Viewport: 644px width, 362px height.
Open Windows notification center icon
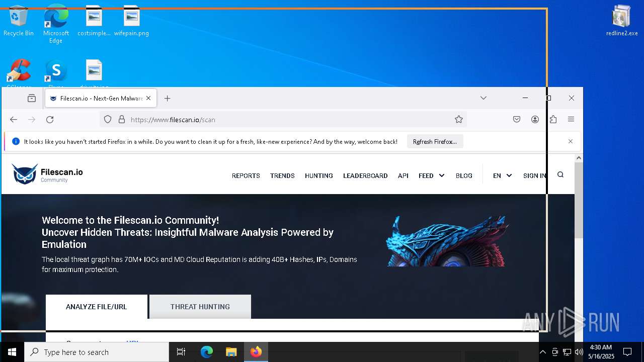coord(627,352)
